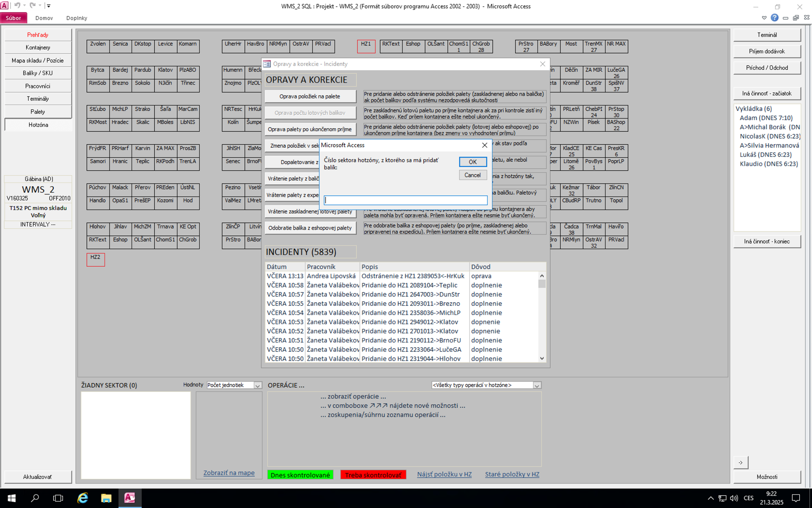Click the arrow button above Možnosti
Screen dimensions: 812x508
tap(741, 462)
